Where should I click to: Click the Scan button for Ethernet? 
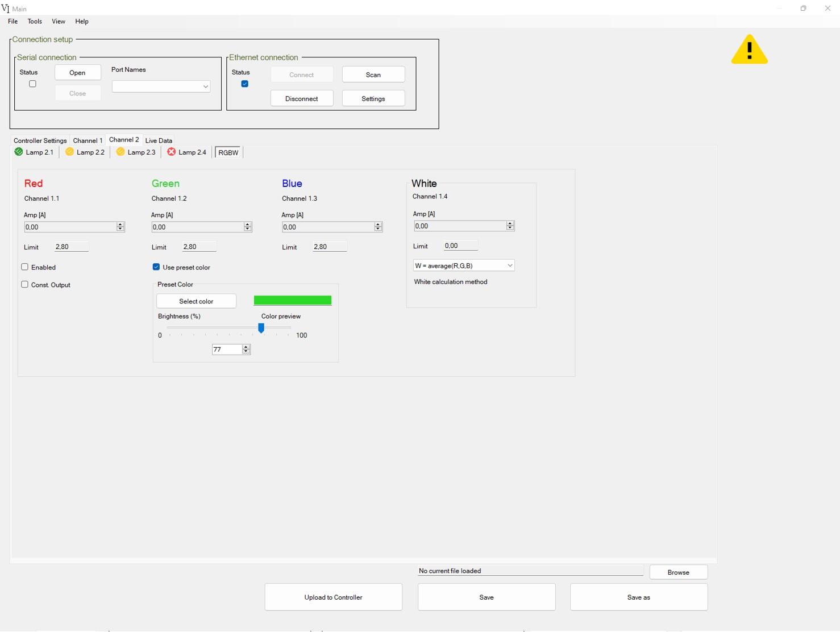pyautogui.click(x=373, y=74)
